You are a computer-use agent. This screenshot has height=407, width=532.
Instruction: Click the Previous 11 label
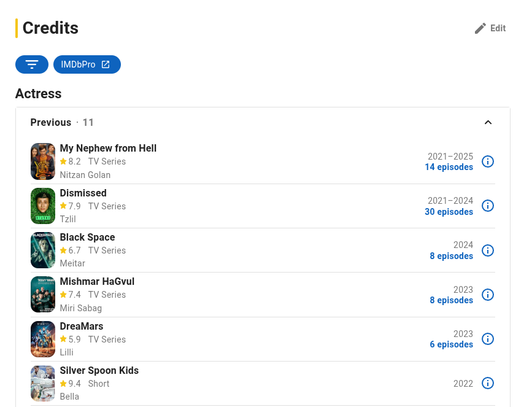coord(62,123)
